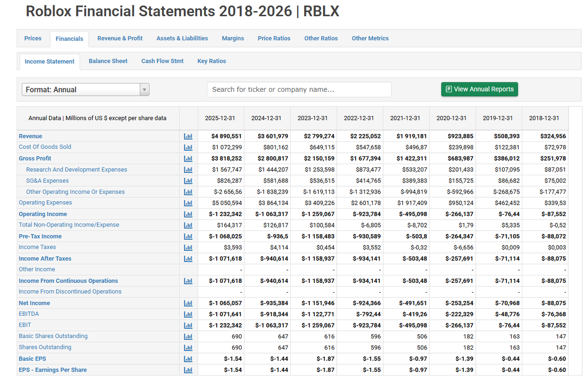Select the Financials tab
The image size is (588, 383).
69,39
